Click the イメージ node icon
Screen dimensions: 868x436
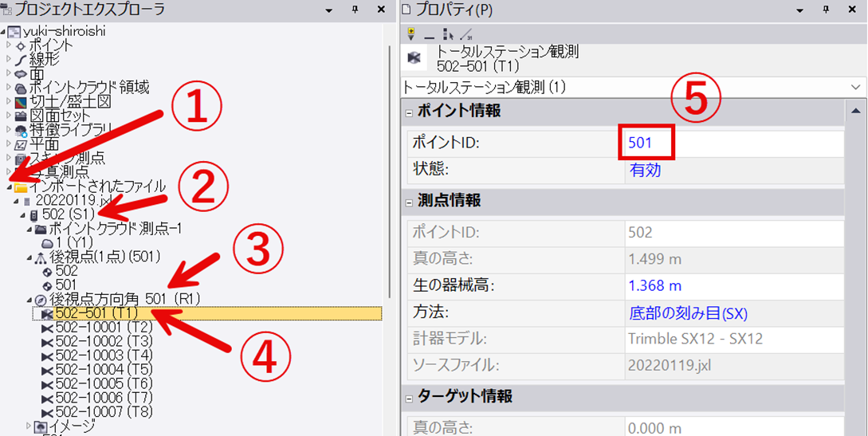pyautogui.click(x=41, y=426)
